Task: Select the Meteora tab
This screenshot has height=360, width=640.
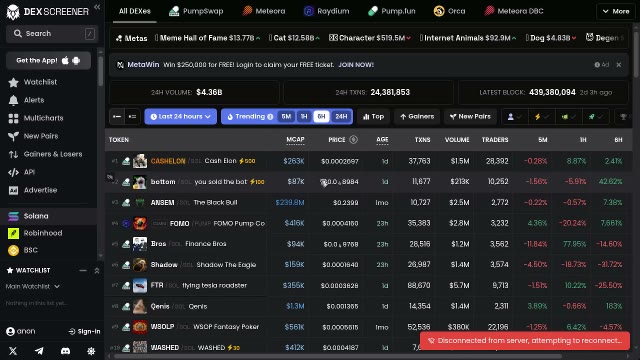Action: [264, 11]
